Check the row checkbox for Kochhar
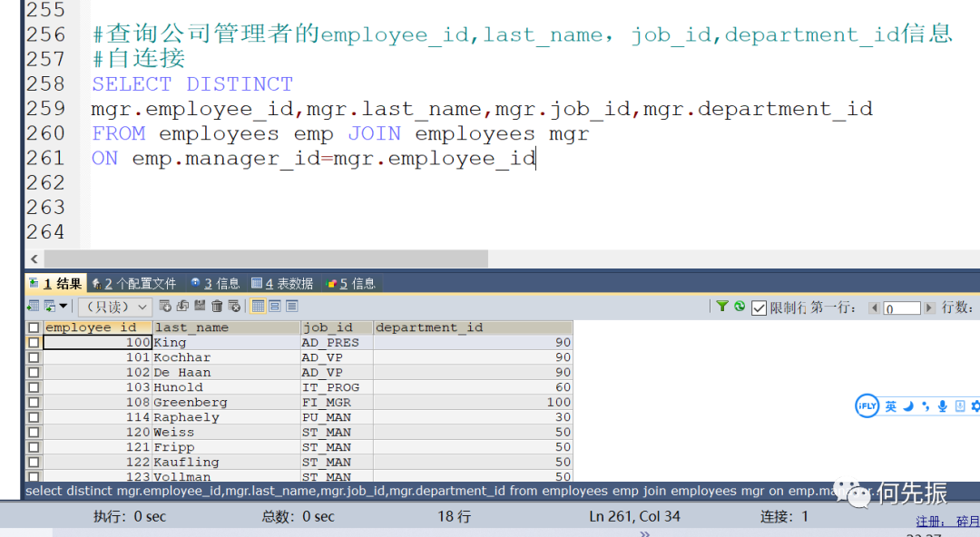The width and height of the screenshot is (980, 537). [x=34, y=357]
